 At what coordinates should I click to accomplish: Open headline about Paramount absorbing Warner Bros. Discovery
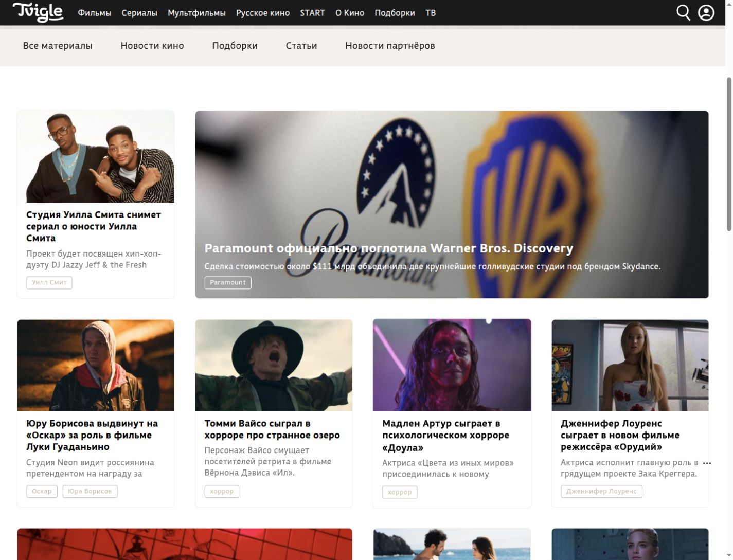pos(389,248)
